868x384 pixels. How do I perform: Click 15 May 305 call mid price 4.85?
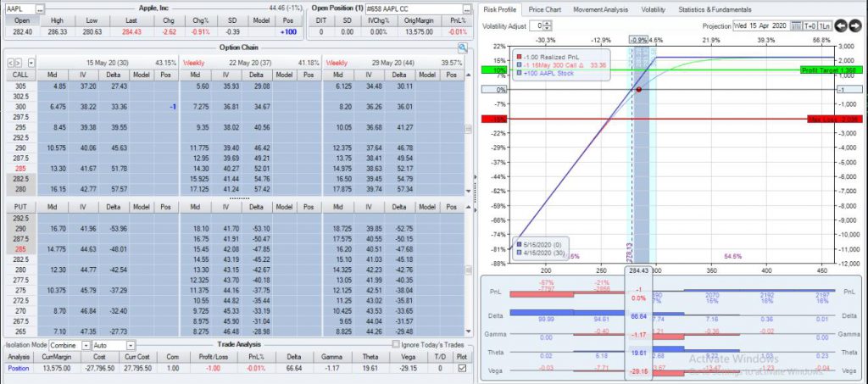pos(60,86)
